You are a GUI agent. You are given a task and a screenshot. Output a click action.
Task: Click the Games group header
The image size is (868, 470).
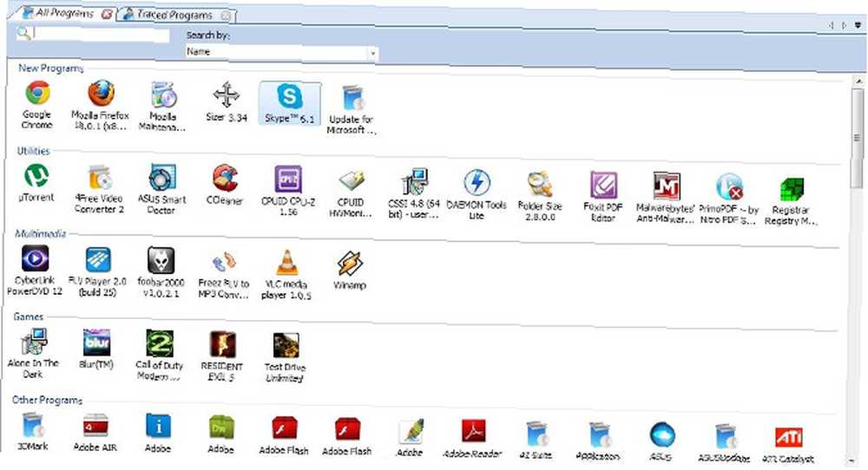[29, 317]
